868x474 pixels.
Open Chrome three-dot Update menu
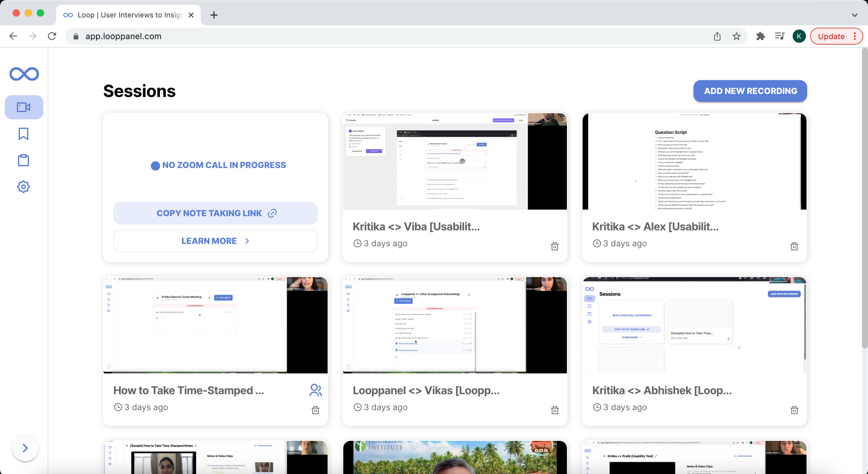point(854,36)
